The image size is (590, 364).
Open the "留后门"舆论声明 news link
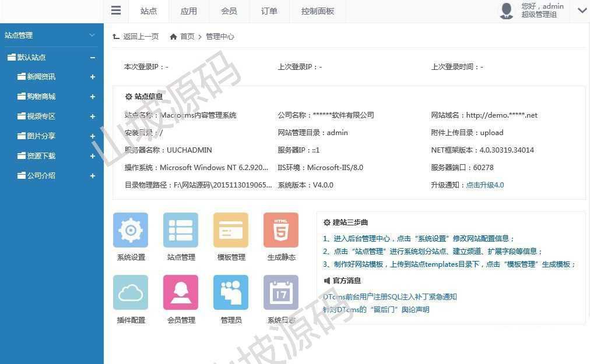click(376, 309)
